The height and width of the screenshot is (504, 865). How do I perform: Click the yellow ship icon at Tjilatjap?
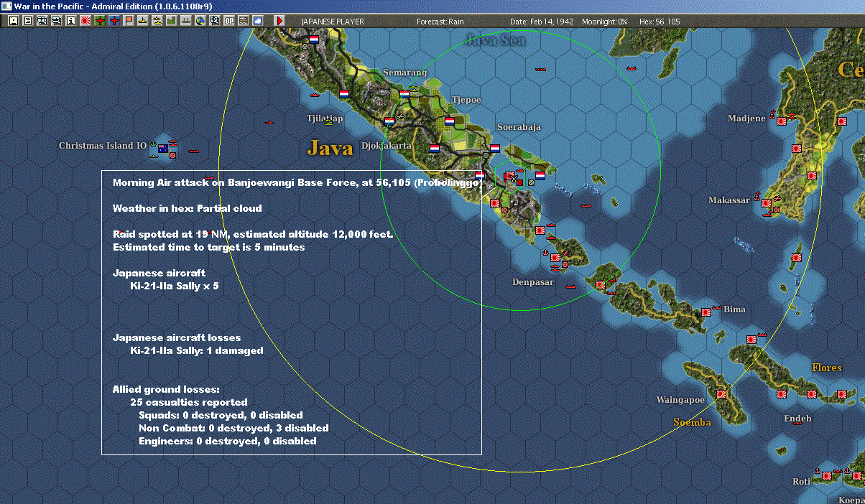click(x=330, y=122)
